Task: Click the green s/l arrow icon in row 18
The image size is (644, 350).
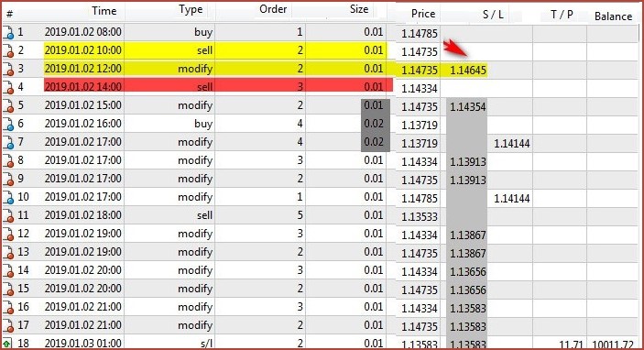Action: click(7, 343)
